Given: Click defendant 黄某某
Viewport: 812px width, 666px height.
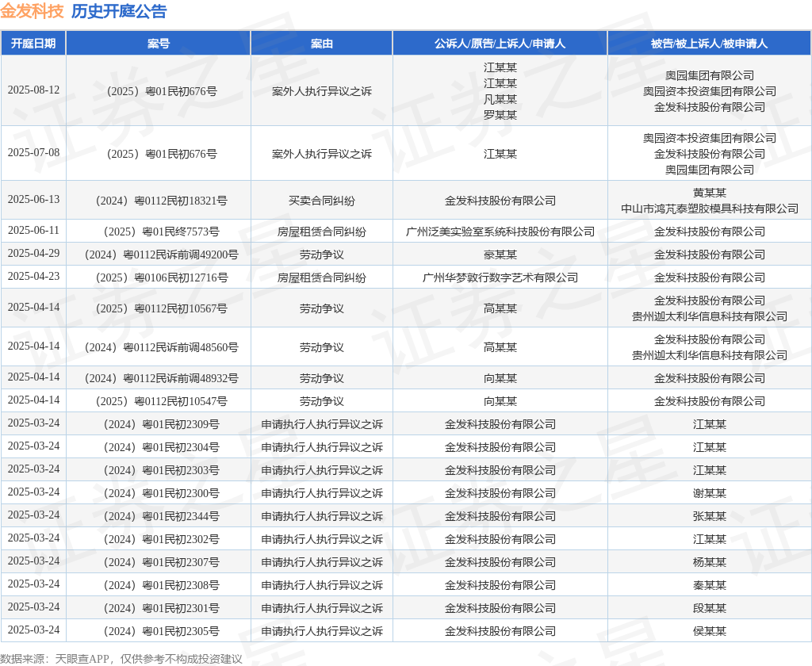Looking at the screenshot, I should point(710,193).
